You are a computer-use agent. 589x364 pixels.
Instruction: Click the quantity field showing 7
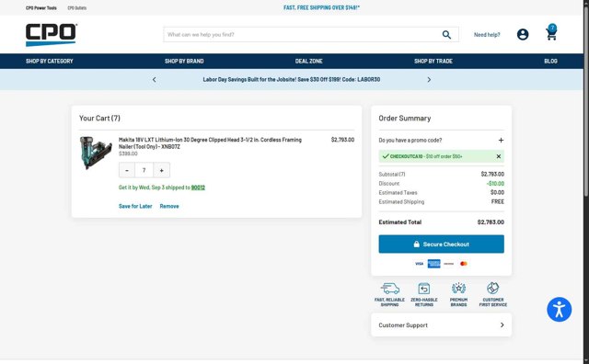[x=144, y=170]
